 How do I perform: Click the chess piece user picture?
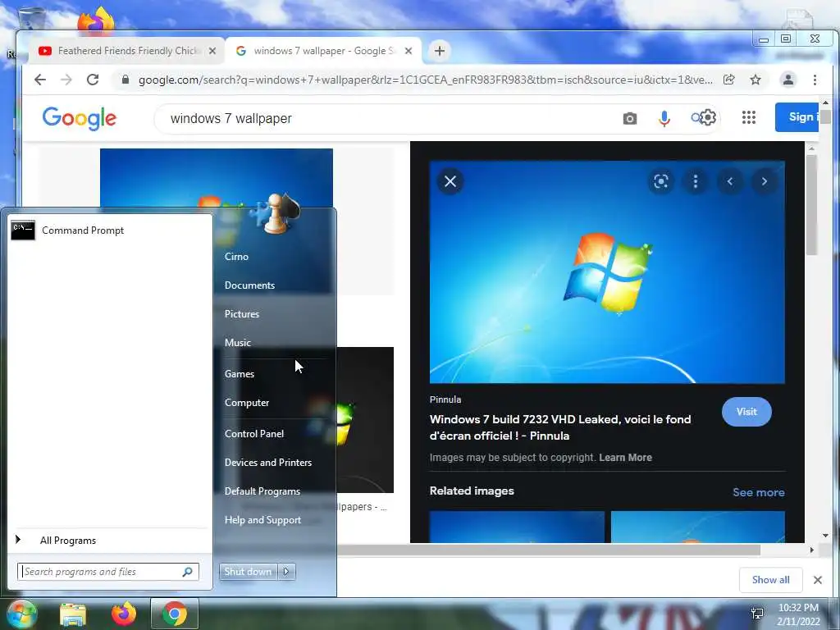tap(276, 214)
